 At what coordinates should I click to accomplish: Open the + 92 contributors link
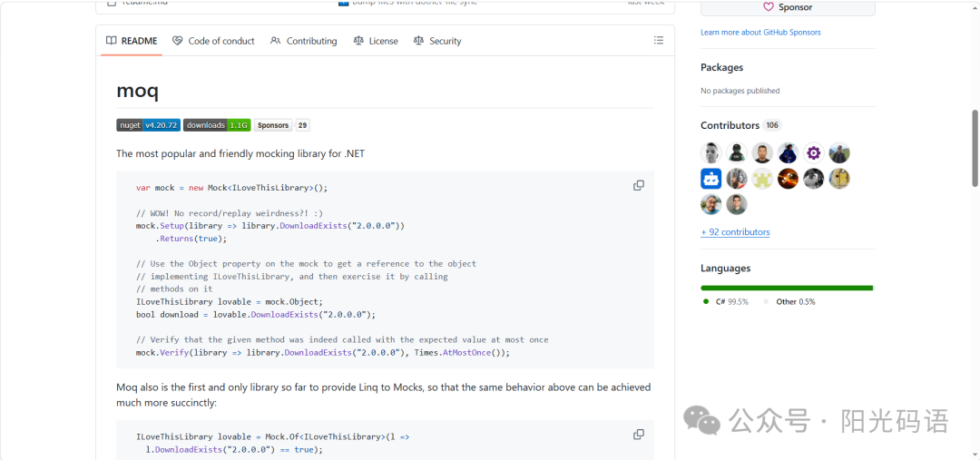[x=735, y=232]
